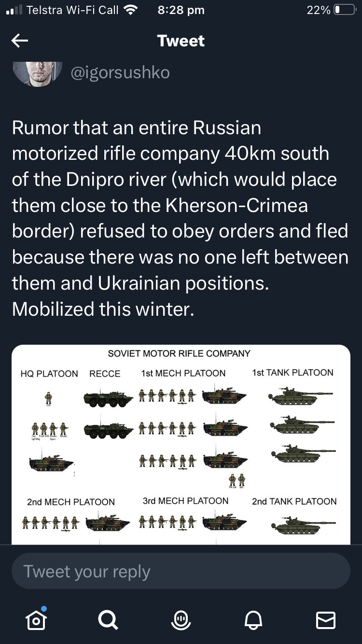Tap the Tweet header title

[x=181, y=41]
